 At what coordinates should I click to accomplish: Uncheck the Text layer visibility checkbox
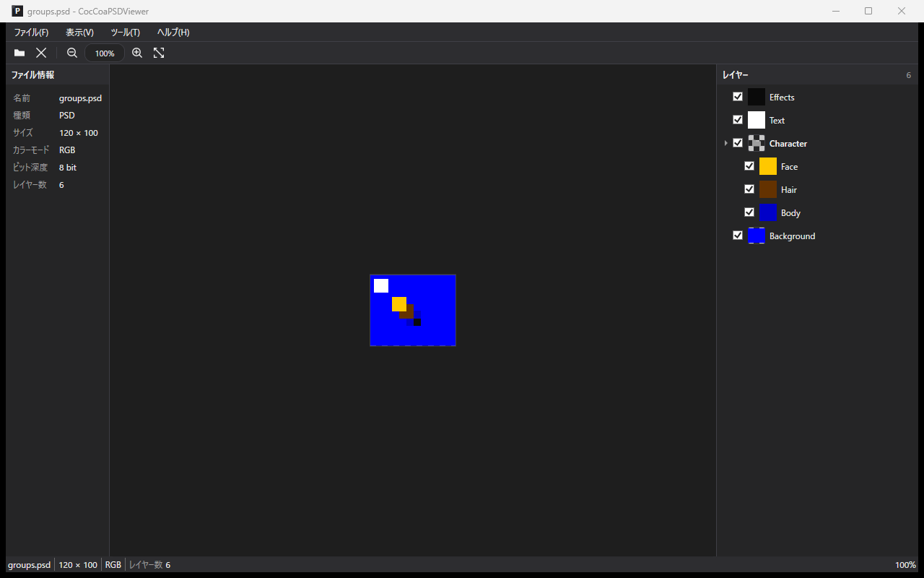(738, 120)
